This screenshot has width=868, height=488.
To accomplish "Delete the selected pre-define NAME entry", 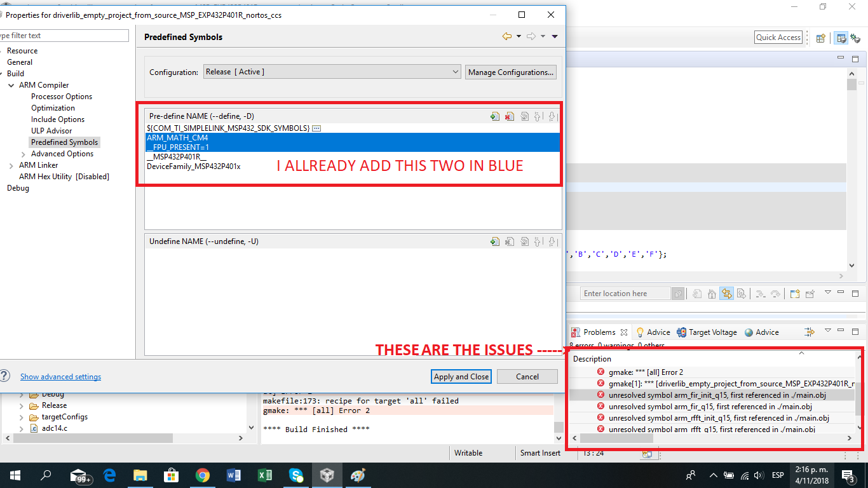I will pyautogui.click(x=510, y=116).
